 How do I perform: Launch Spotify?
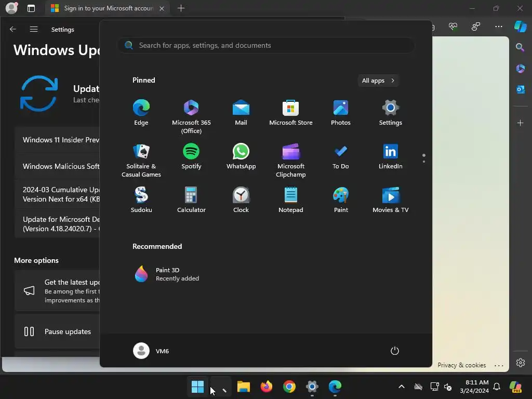191,156
